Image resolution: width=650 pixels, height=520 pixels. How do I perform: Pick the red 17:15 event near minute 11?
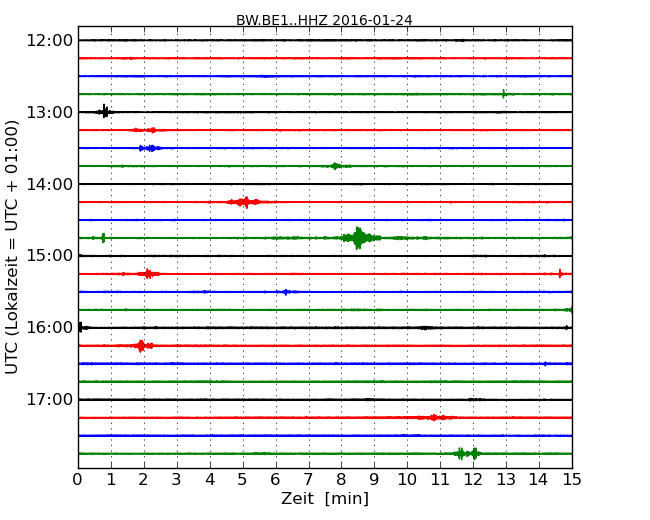click(434, 418)
